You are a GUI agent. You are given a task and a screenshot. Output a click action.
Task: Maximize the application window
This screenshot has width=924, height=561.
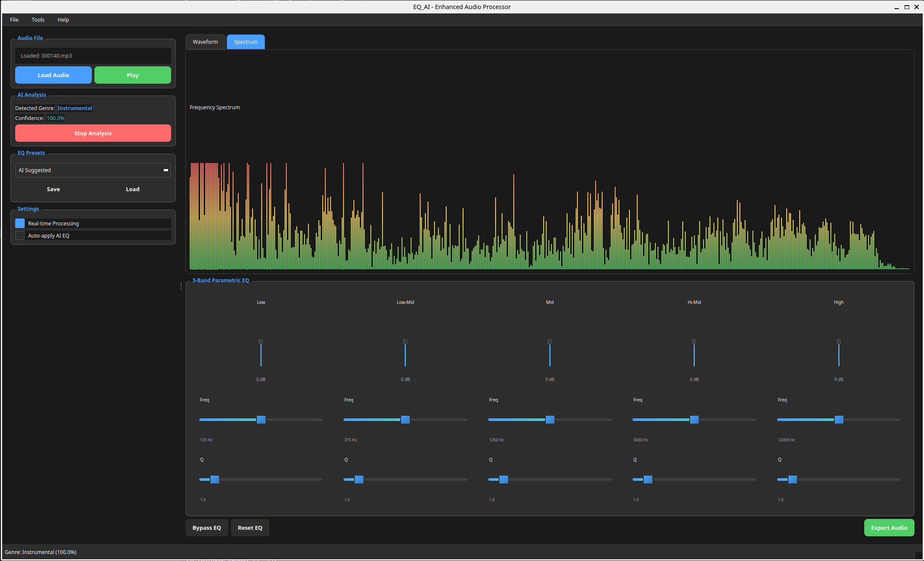click(x=907, y=7)
